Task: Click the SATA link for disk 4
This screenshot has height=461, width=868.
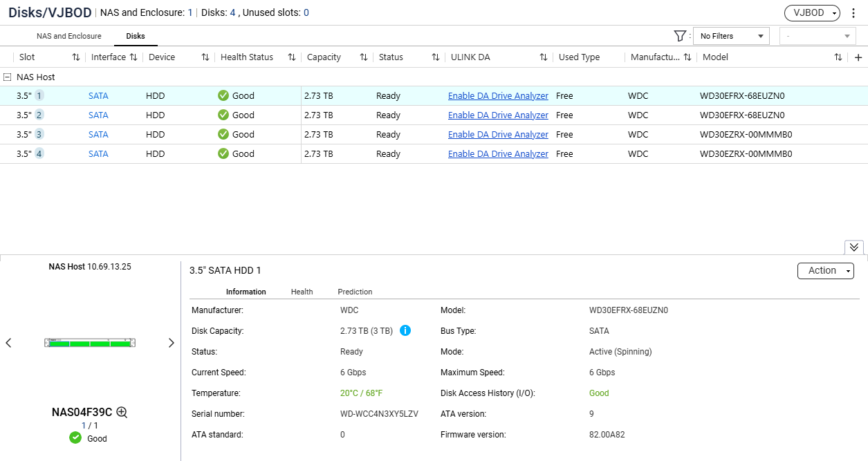Action: pos(98,154)
